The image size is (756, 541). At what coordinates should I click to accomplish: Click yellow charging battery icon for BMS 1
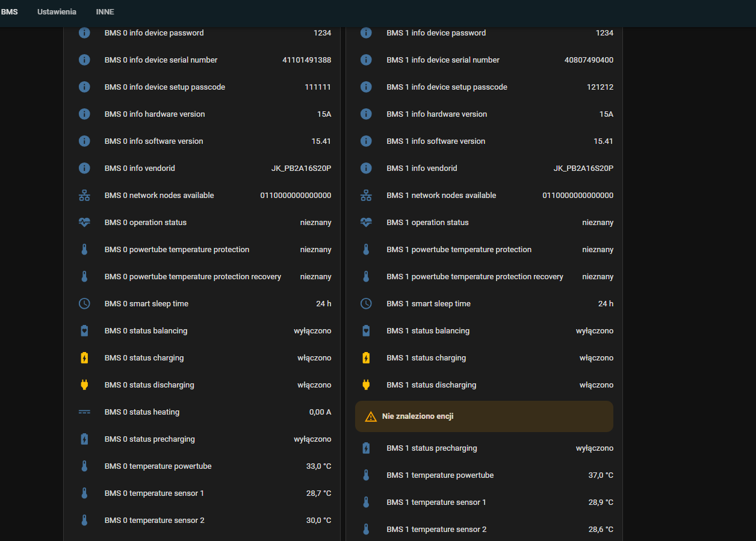click(x=366, y=358)
